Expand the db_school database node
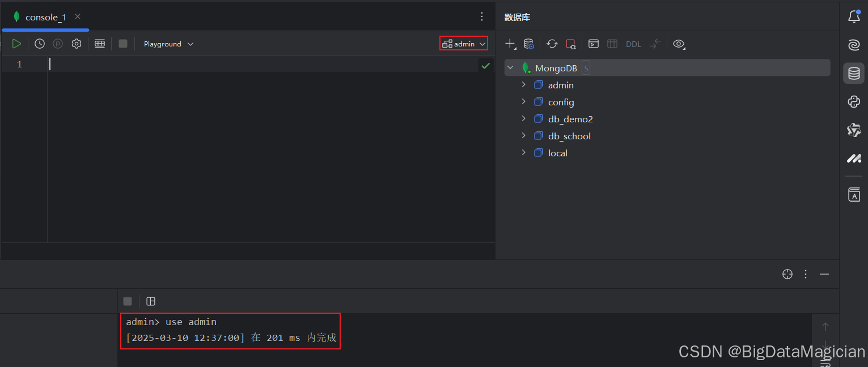This screenshot has height=367, width=868. point(523,136)
